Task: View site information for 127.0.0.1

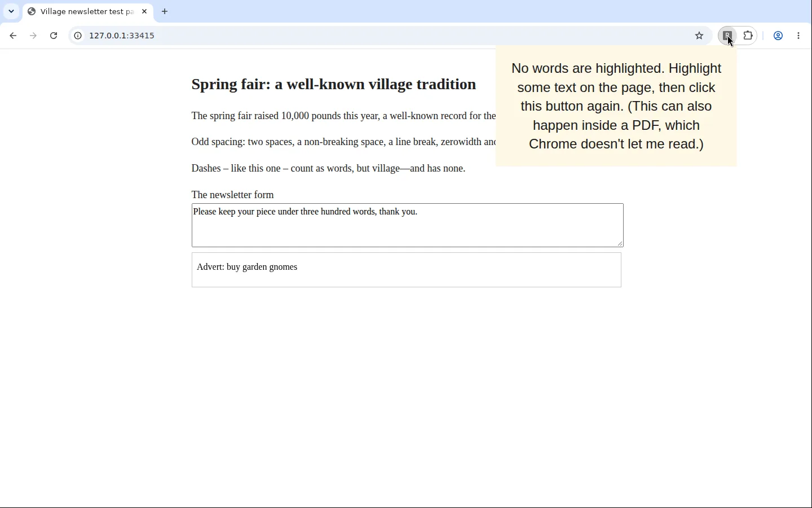Action: [78, 36]
